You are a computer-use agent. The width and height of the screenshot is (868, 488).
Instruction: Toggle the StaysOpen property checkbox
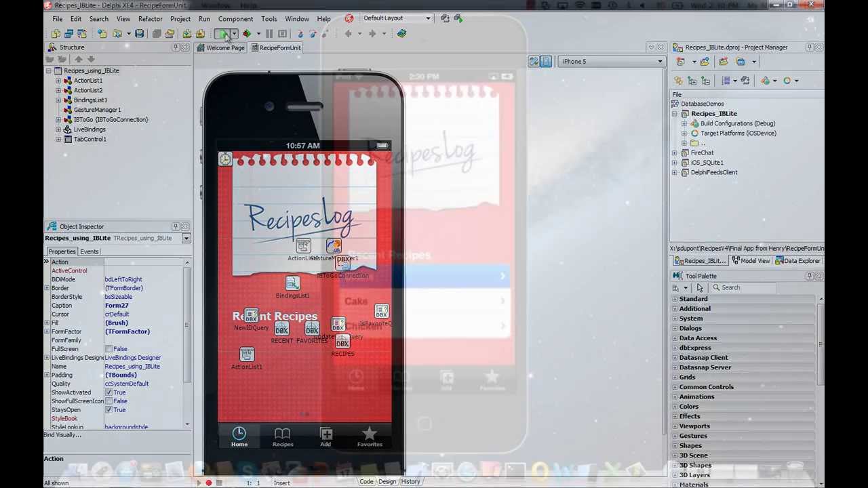(x=108, y=410)
